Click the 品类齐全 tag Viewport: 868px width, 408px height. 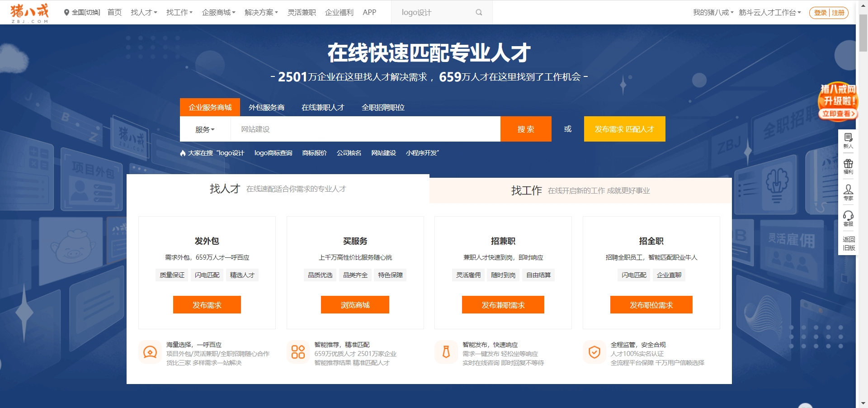[x=355, y=275]
